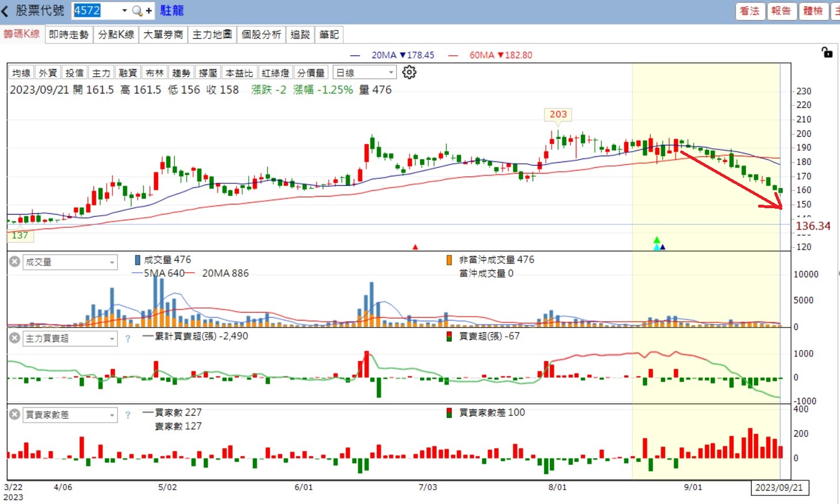
Task: Click the 看法 button
Action: tap(750, 11)
